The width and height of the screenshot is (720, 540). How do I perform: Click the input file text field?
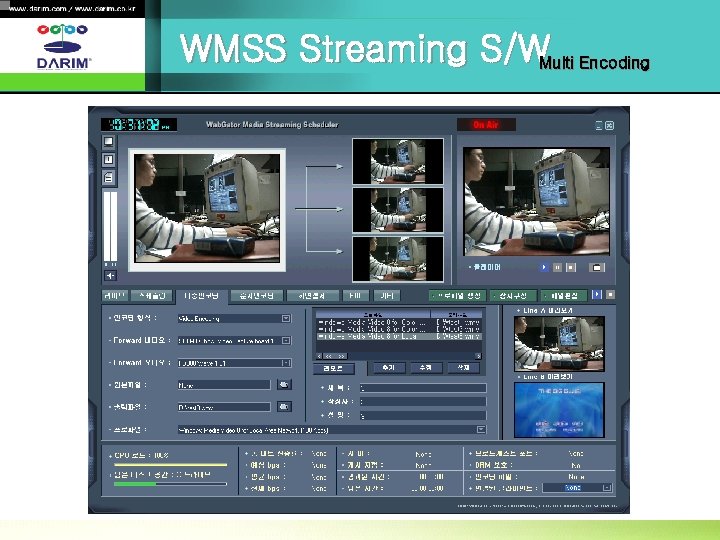224,385
